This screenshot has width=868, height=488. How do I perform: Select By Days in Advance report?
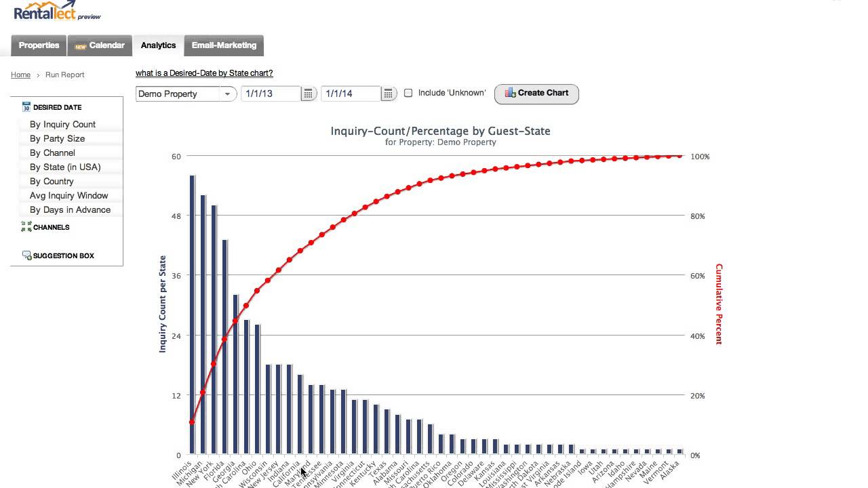[x=70, y=209]
